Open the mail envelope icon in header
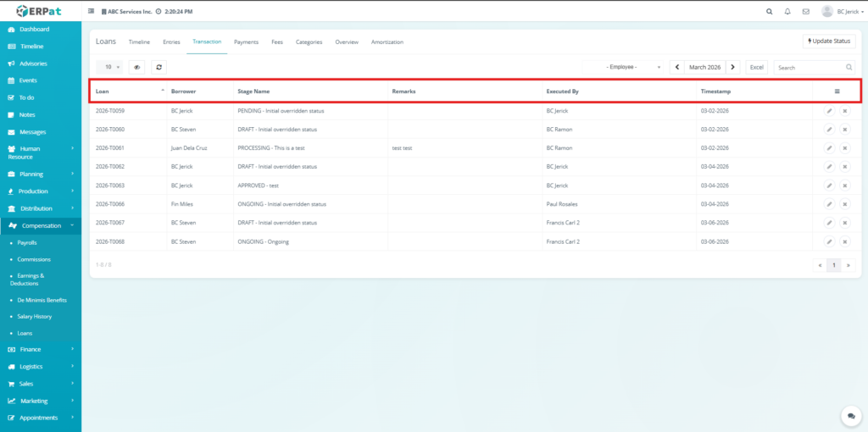 coord(805,12)
